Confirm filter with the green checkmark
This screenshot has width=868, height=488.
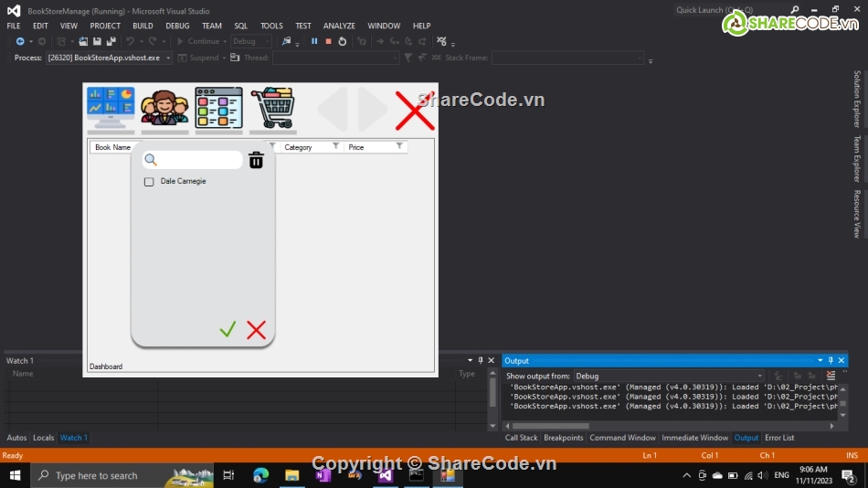[228, 329]
